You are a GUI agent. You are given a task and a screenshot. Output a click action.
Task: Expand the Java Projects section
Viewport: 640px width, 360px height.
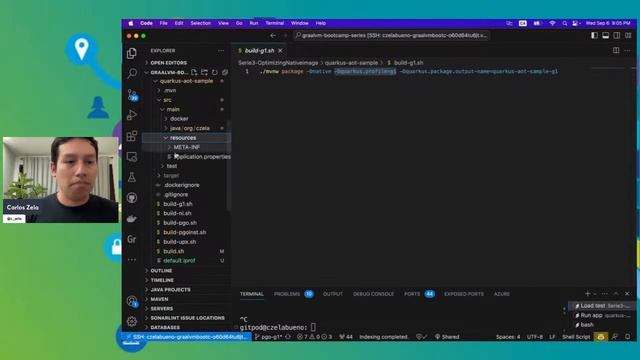(186, 290)
